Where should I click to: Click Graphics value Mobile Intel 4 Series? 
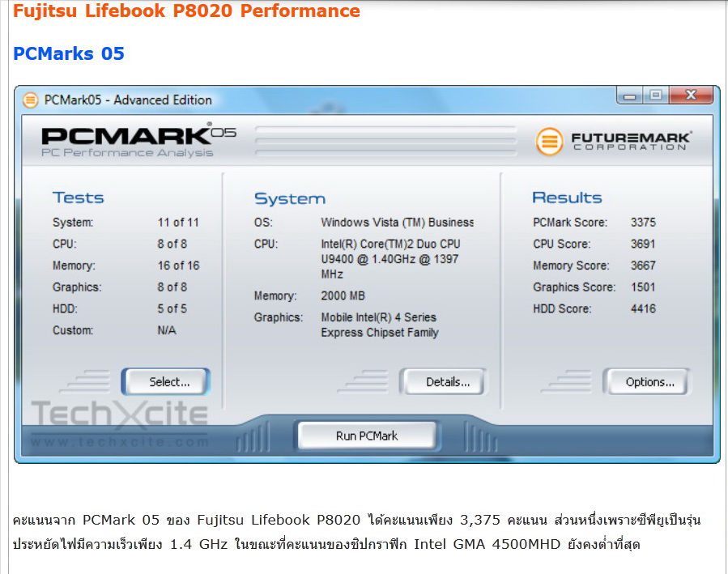click(x=379, y=325)
